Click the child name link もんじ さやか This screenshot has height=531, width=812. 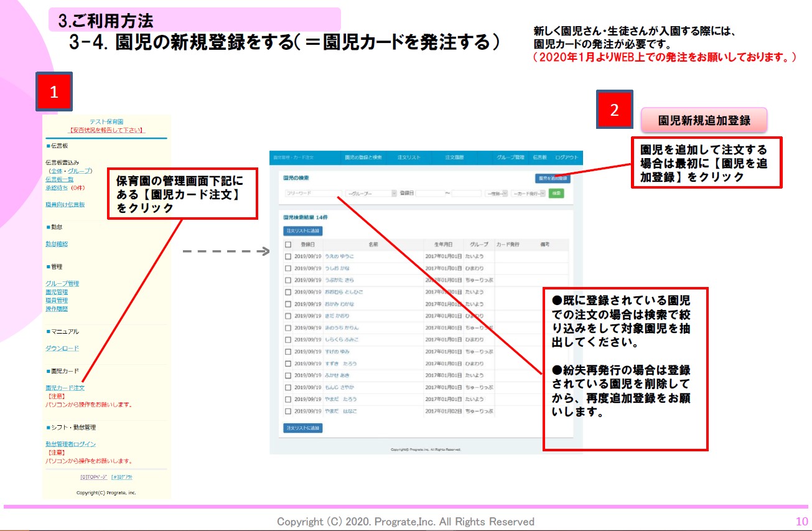point(339,387)
